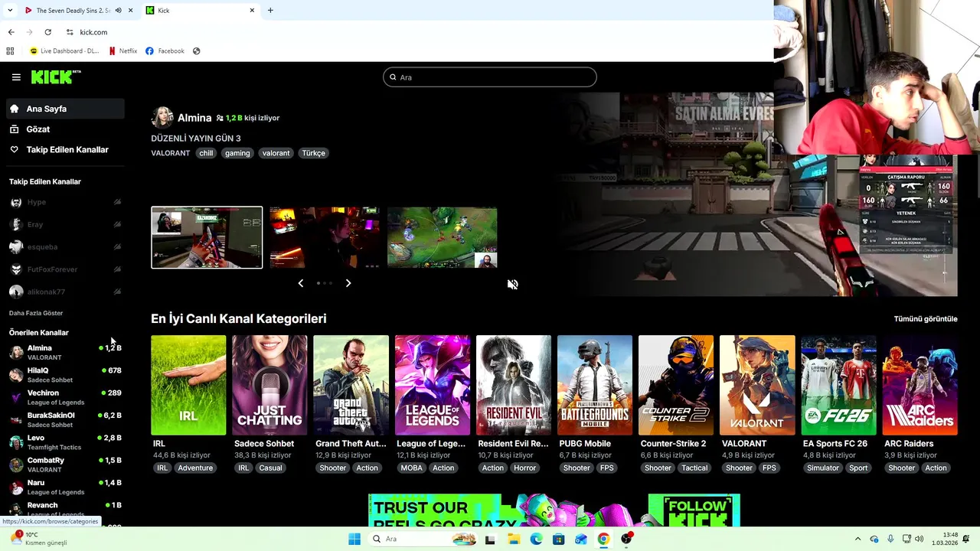The image size is (980, 551).
Task: Open Grand Theft Auto category card
Action: [351, 385]
